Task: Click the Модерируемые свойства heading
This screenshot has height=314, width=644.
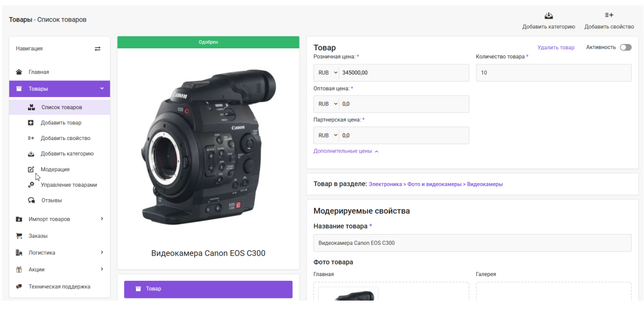Action: (361, 211)
